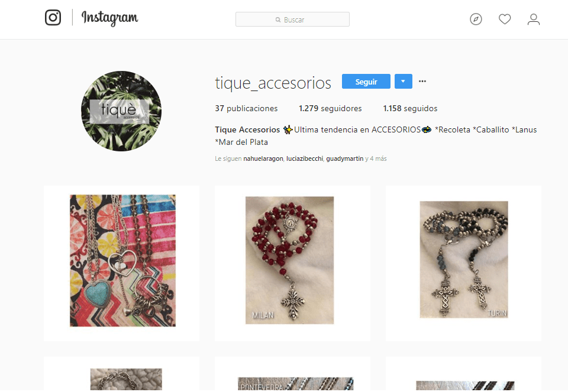Viewport: 568px width, 392px height.
Task: Show the 'y 4 más' followers
Action: pyautogui.click(x=376, y=158)
